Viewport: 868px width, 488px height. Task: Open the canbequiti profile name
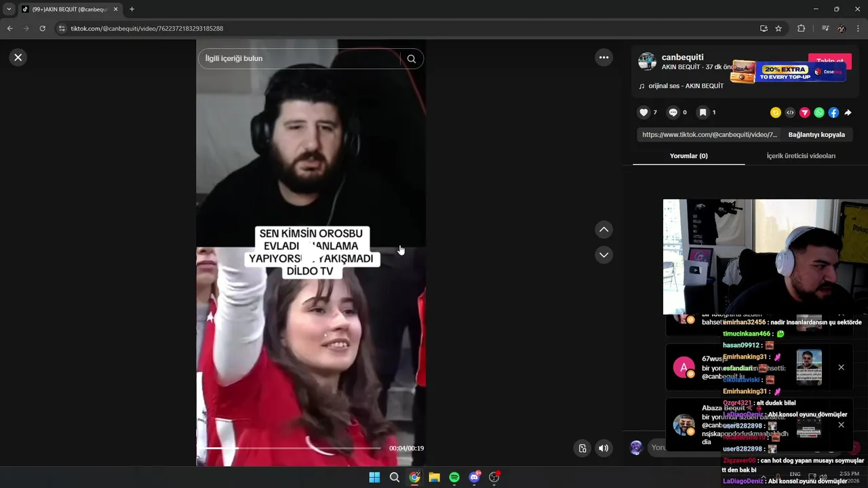(x=682, y=57)
